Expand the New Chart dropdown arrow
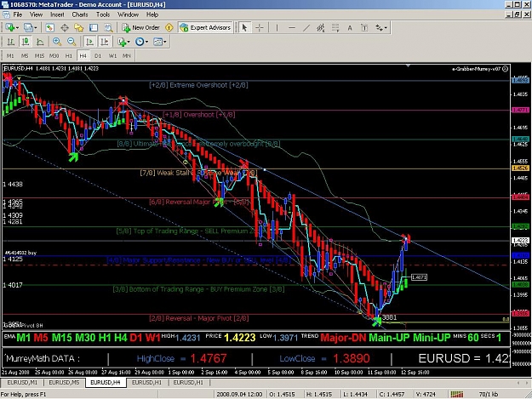The width and height of the screenshot is (532, 399). pos(17,28)
